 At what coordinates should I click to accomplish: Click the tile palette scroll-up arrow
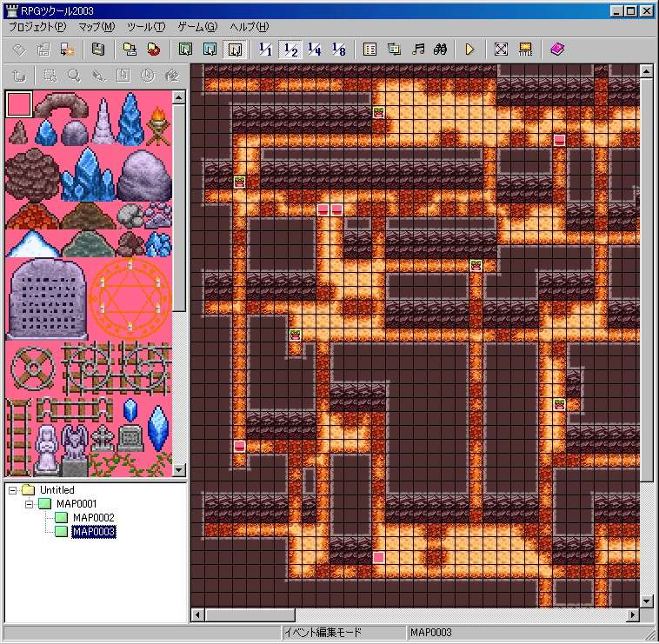(179, 98)
